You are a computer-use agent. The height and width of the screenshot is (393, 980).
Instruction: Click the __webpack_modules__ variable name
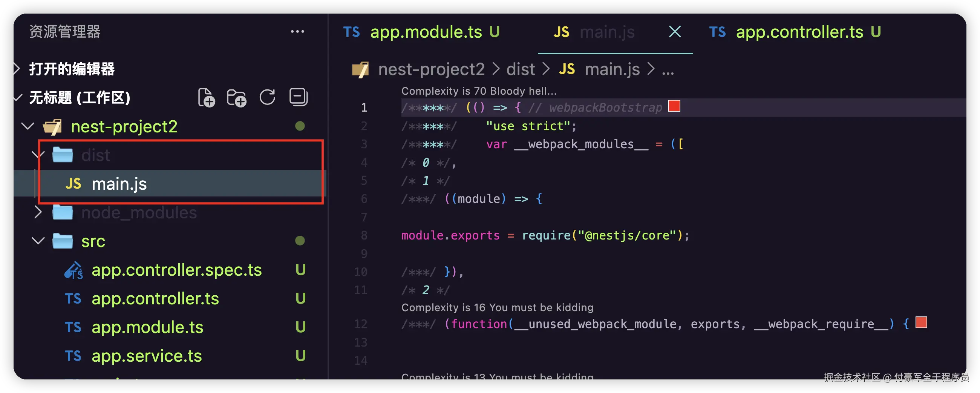pos(581,144)
